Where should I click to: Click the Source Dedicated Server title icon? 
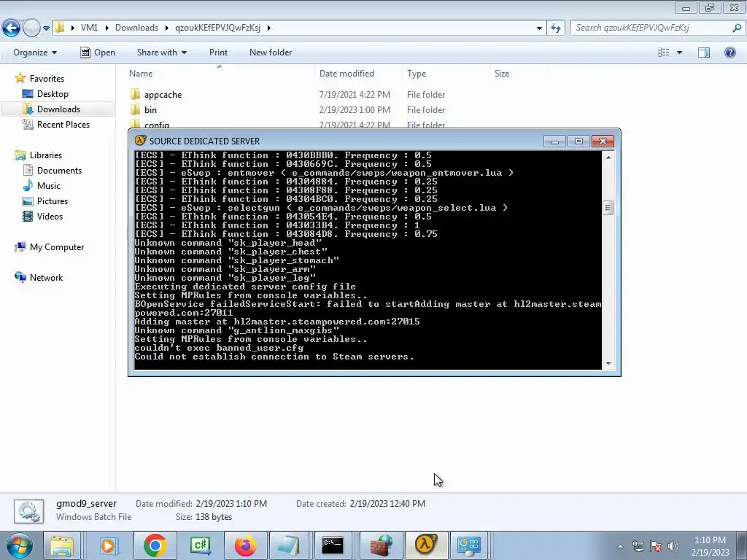pos(140,141)
